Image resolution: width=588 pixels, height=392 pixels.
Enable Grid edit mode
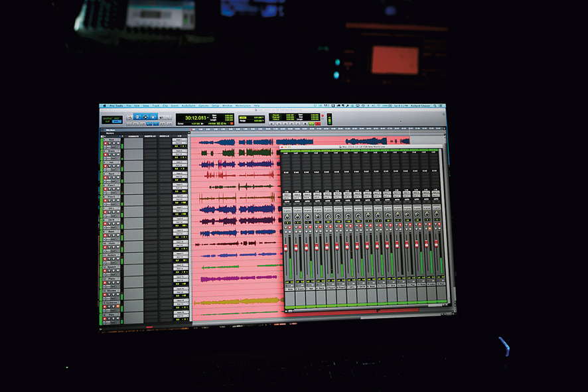click(117, 121)
